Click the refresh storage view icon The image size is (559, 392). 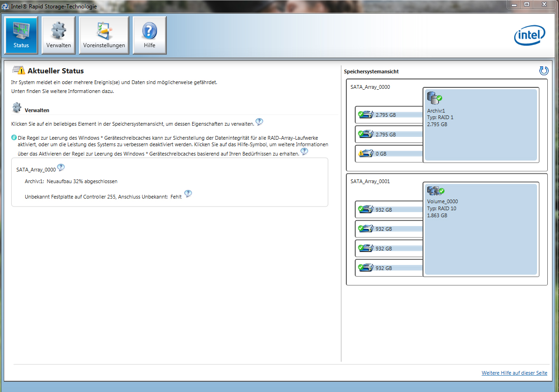(x=544, y=71)
